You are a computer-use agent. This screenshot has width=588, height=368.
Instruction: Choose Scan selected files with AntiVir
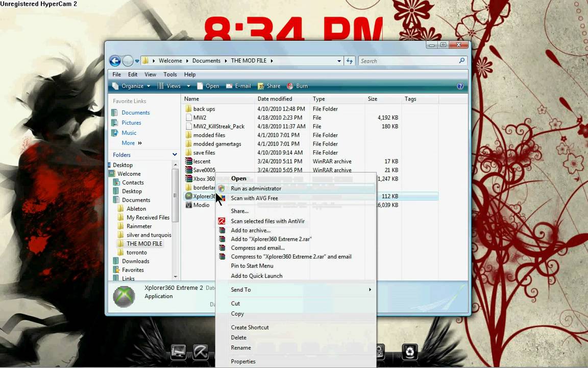click(x=296, y=221)
